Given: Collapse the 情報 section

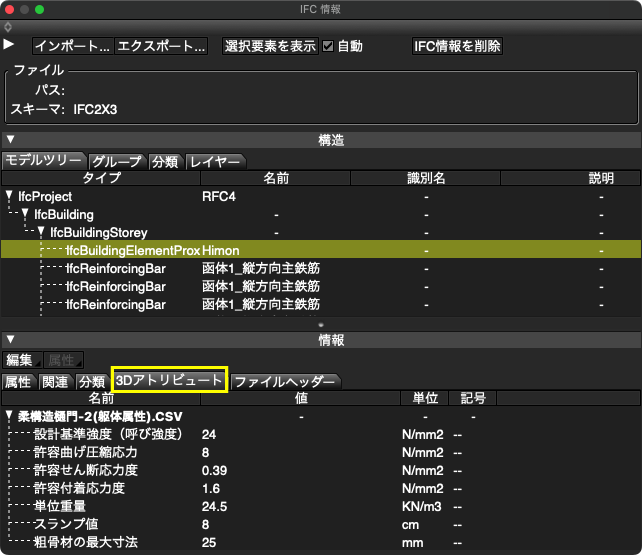Looking at the screenshot, I should [x=9, y=341].
